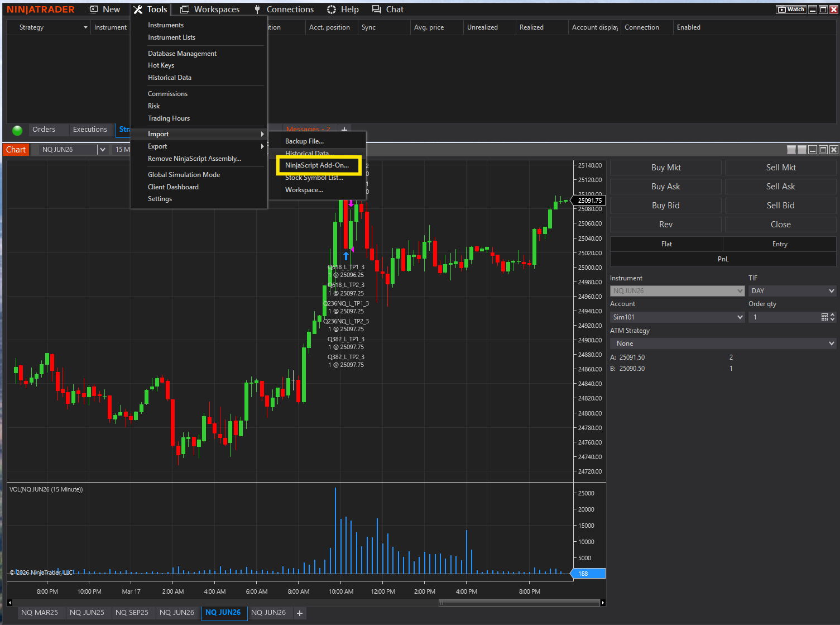Open the TIF dropdown showing DAY
The height and width of the screenshot is (625, 840).
792,290
